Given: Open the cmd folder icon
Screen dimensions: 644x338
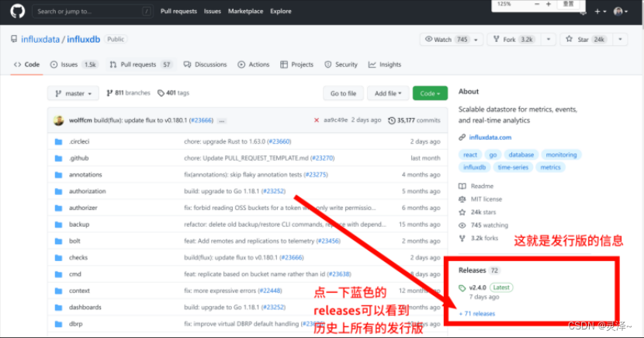Looking at the screenshot, I should click(59, 274).
